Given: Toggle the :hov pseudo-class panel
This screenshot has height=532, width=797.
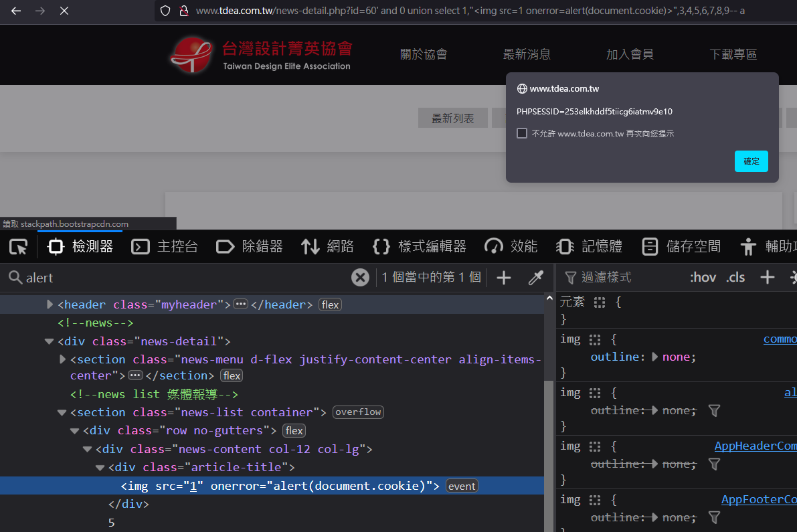Looking at the screenshot, I should click(x=703, y=278).
